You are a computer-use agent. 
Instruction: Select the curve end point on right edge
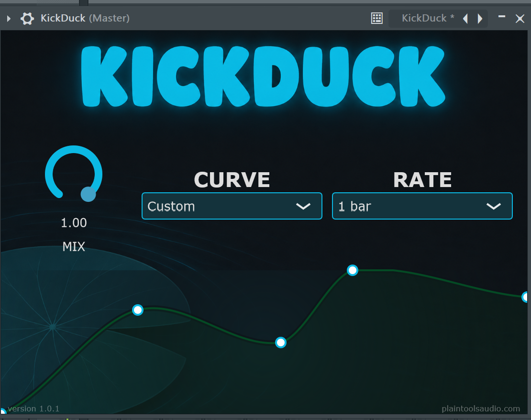click(525, 298)
